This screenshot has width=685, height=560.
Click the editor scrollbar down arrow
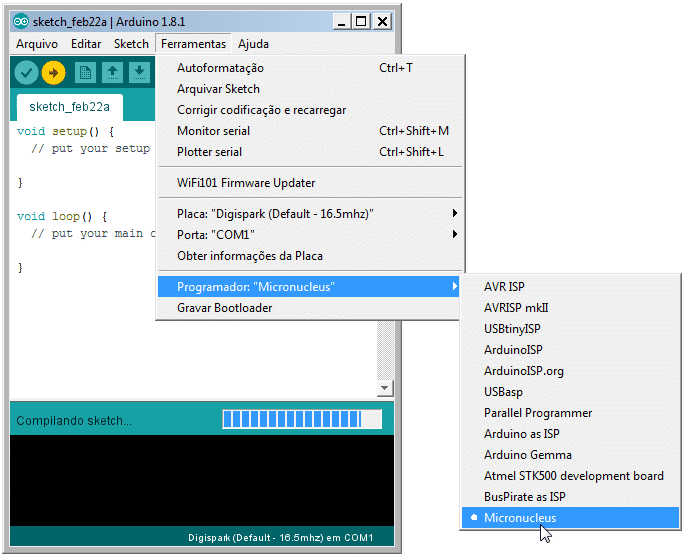pos(385,387)
